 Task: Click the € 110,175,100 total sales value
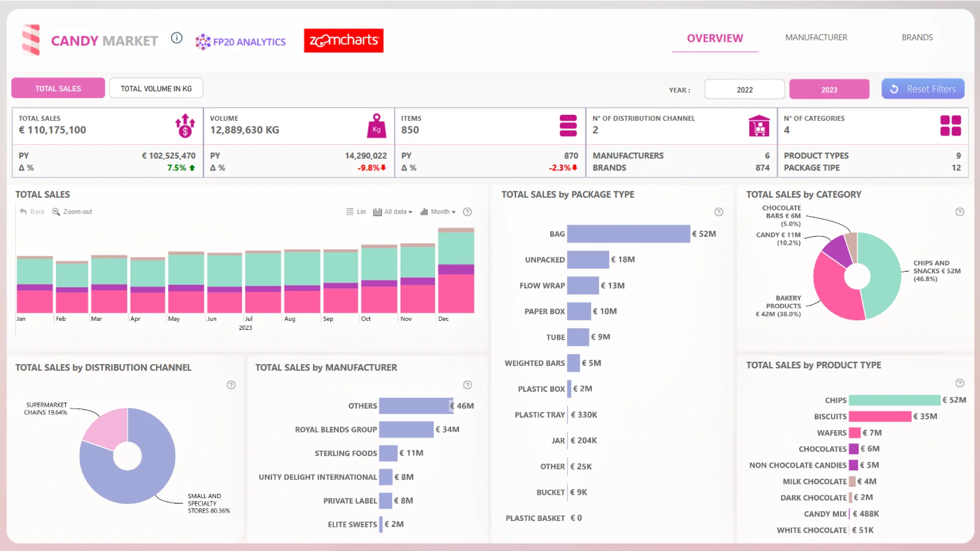point(52,130)
